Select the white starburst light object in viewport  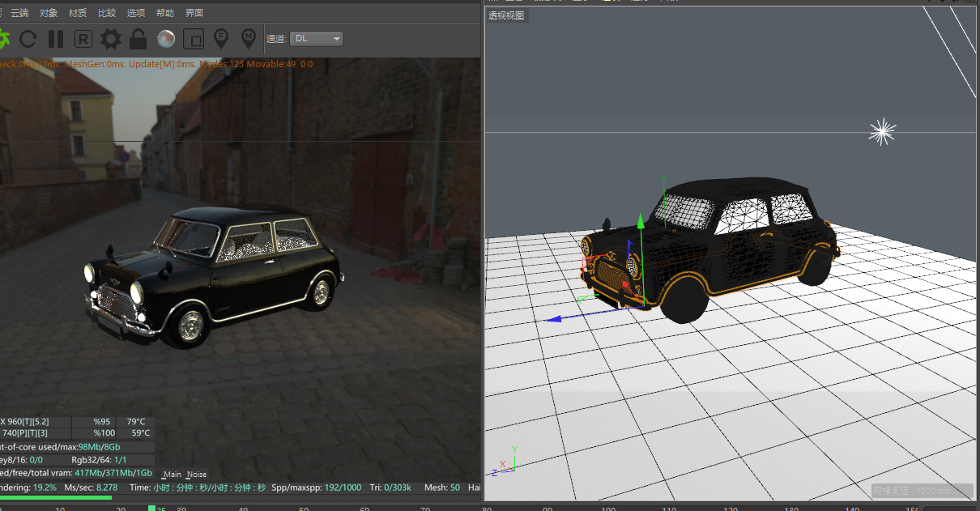click(883, 133)
